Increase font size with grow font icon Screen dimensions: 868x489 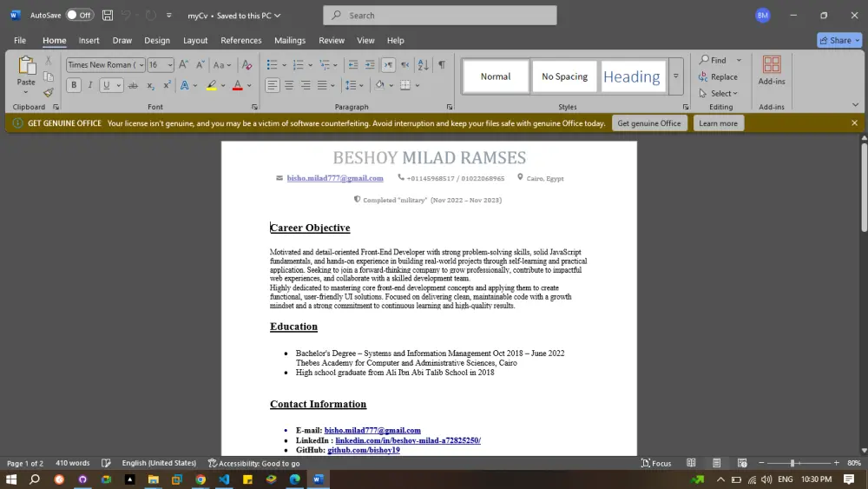(183, 65)
